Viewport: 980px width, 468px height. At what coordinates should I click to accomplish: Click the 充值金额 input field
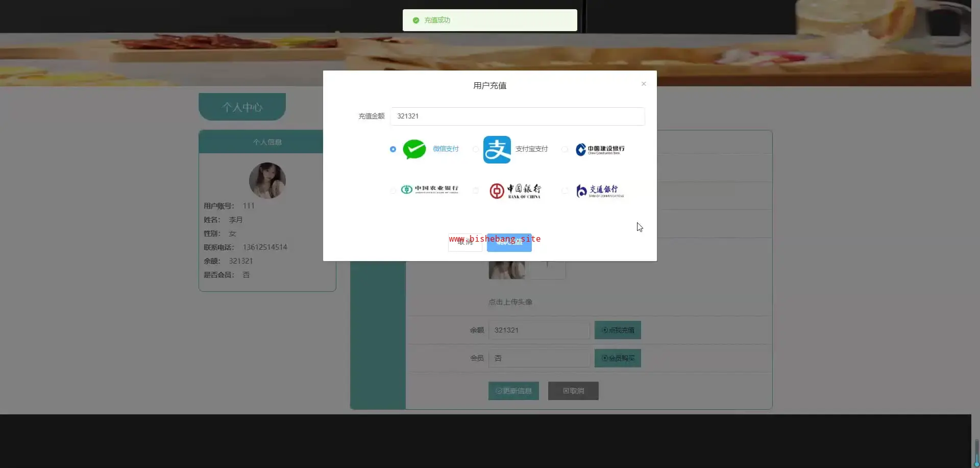[518, 116]
